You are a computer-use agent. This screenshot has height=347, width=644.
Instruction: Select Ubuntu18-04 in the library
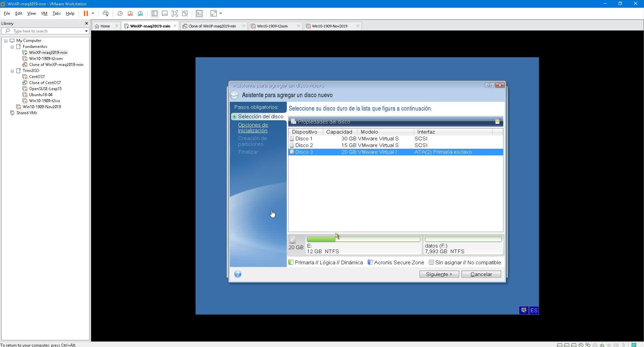41,95
